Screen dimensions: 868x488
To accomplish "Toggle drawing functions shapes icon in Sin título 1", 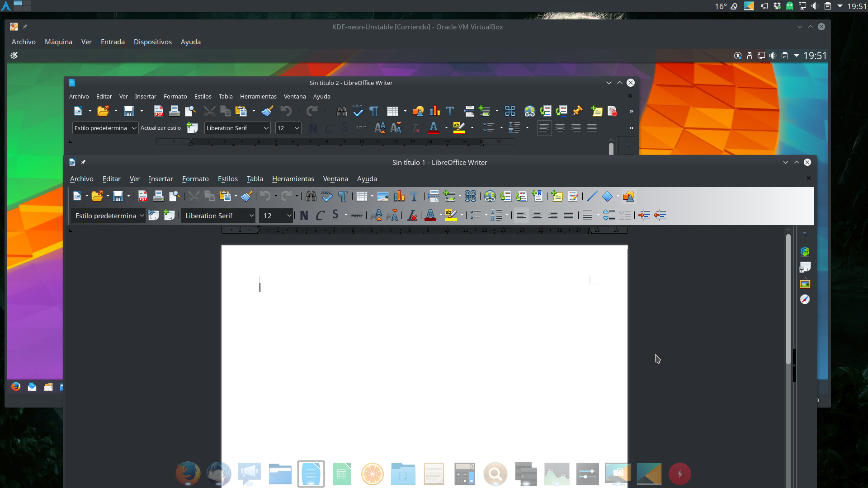I will (628, 196).
